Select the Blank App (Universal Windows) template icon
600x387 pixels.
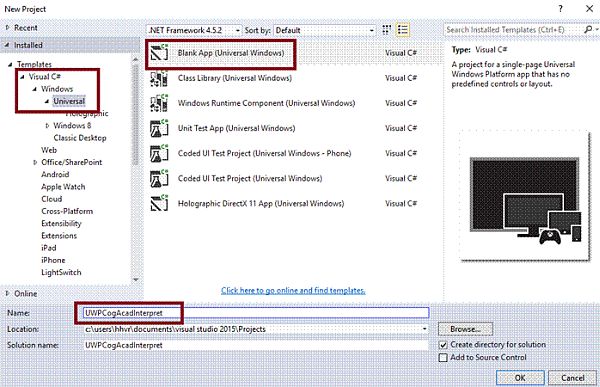(159, 53)
